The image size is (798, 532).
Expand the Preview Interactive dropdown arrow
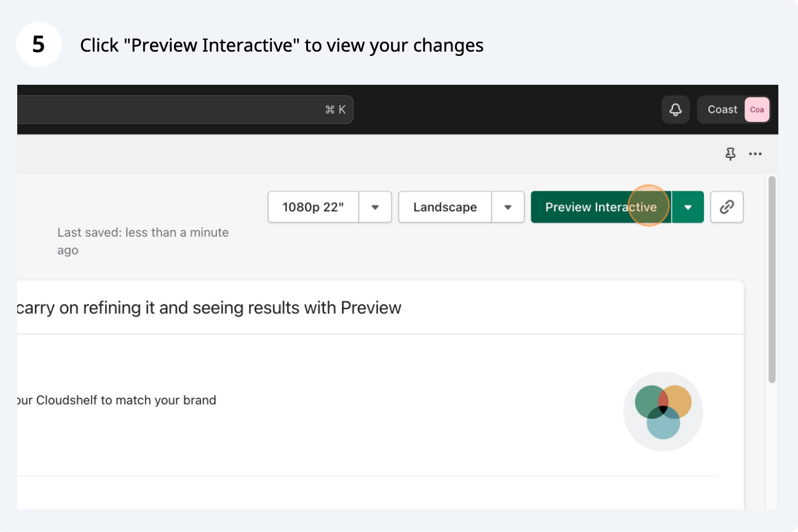tap(688, 207)
